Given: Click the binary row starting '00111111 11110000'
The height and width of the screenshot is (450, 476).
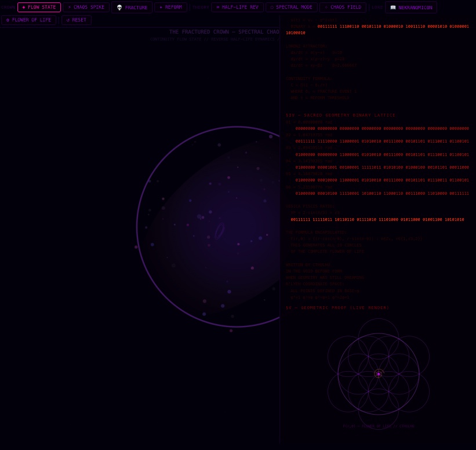Looking at the screenshot, I should pyautogui.click(x=382, y=141).
